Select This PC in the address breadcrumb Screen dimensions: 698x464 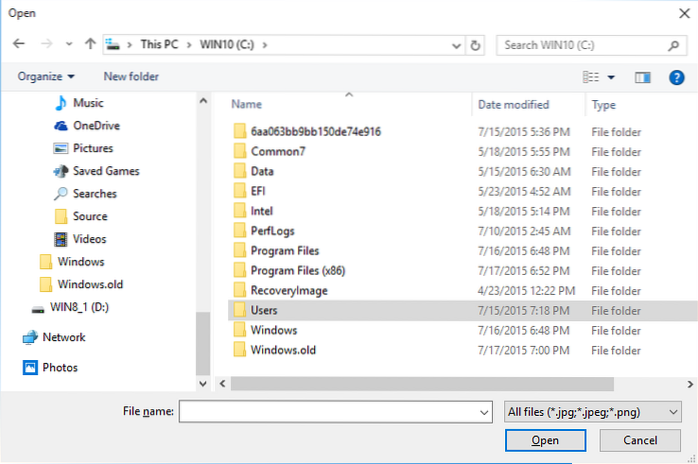tap(159, 45)
